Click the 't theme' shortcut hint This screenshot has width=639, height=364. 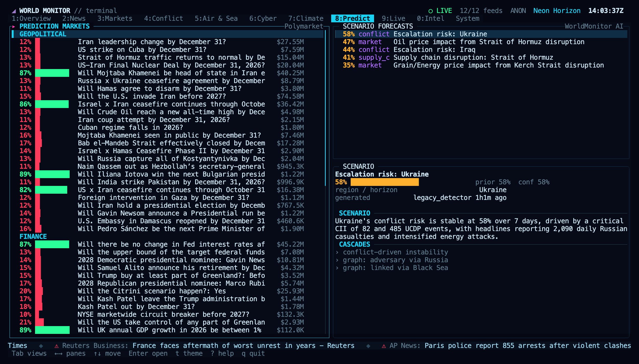coord(189,353)
